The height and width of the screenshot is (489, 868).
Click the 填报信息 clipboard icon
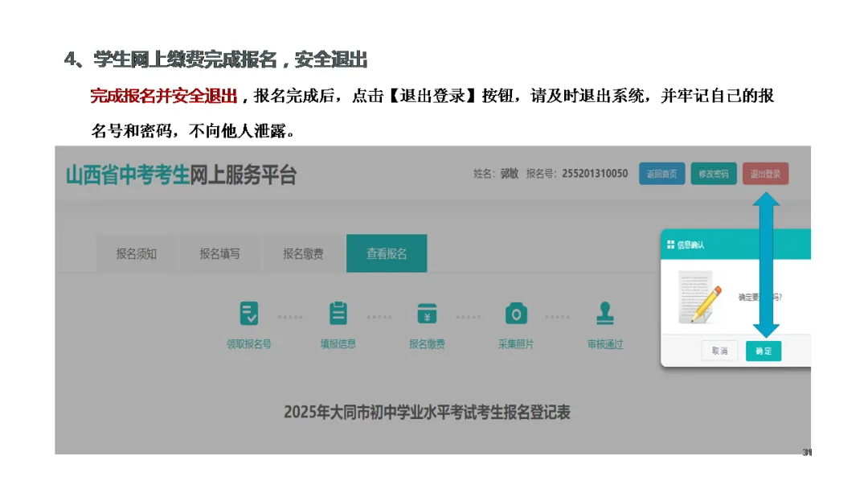coord(338,313)
